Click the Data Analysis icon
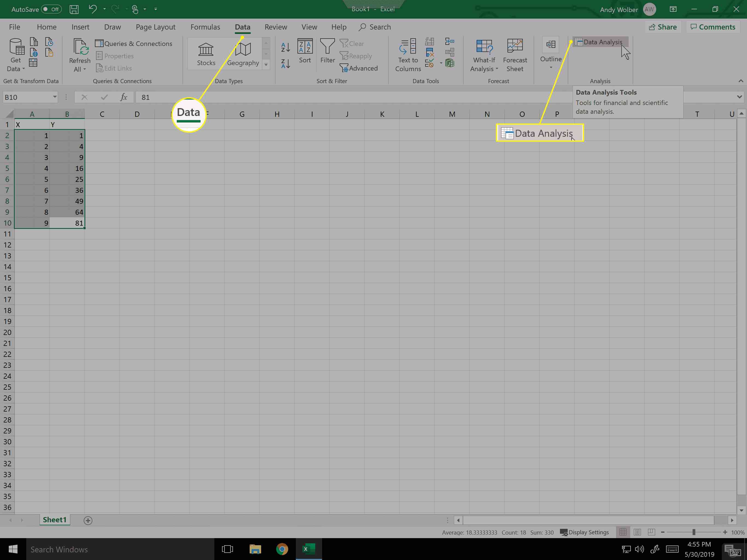 pyautogui.click(x=599, y=42)
